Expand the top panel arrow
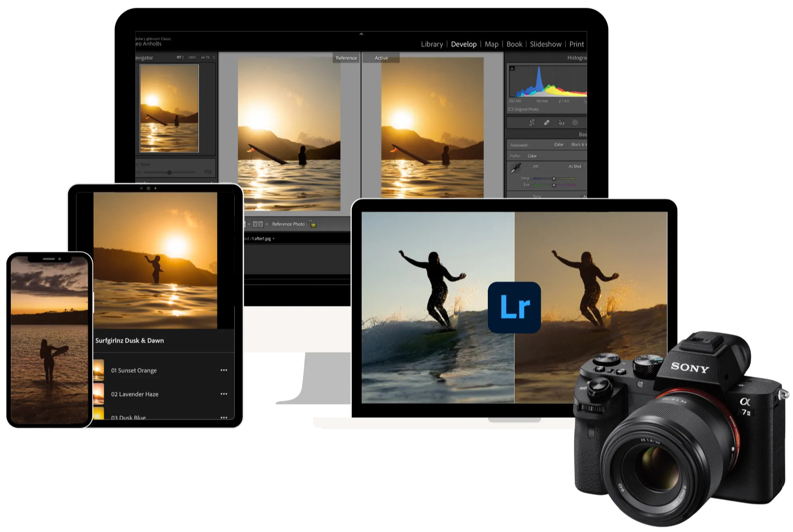Screen dimensions: 793x532 361,34
